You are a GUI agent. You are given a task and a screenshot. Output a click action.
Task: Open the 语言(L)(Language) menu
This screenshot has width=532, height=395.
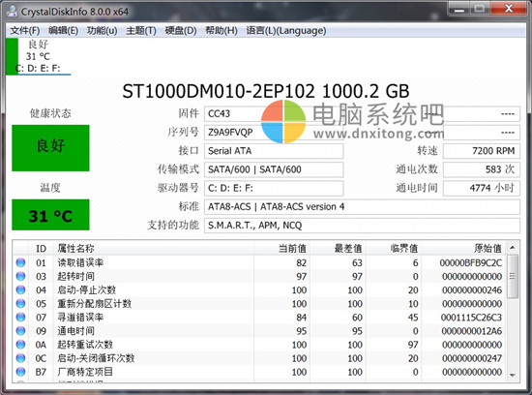coord(286,31)
